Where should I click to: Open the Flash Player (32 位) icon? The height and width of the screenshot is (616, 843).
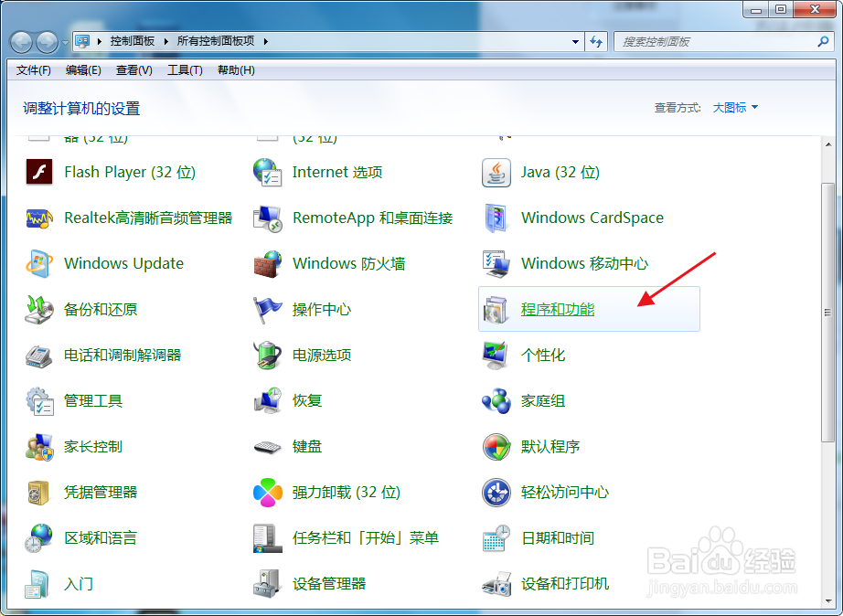39,172
